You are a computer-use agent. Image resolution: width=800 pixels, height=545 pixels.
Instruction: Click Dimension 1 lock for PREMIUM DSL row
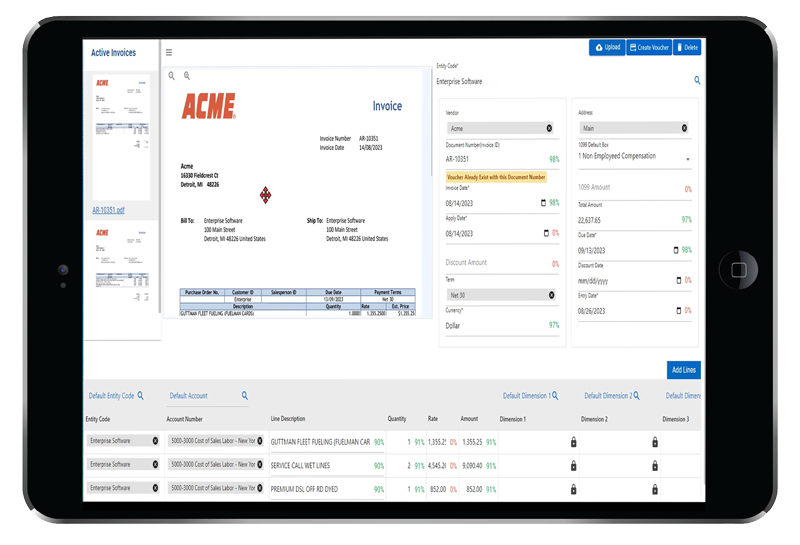(x=573, y=489)
